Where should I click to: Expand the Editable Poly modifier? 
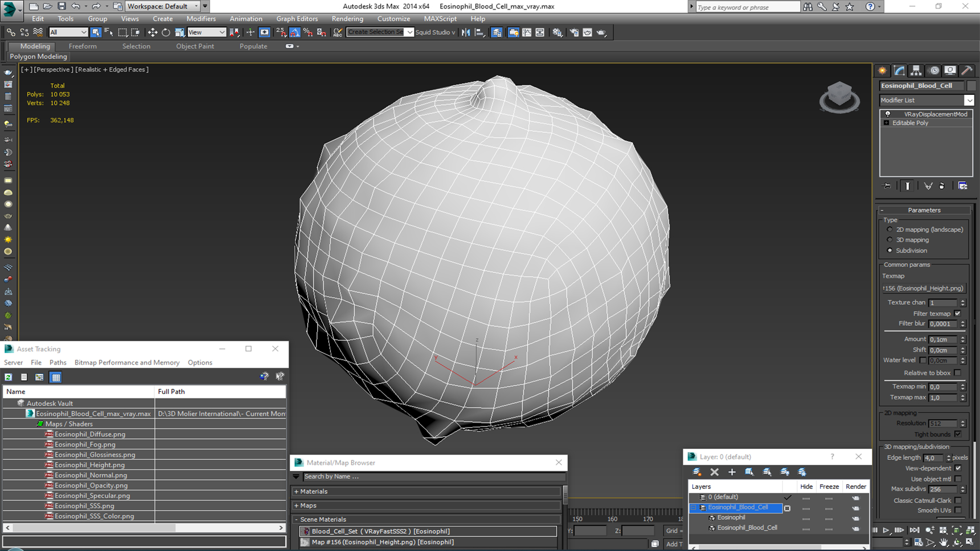tap(887, 123)
